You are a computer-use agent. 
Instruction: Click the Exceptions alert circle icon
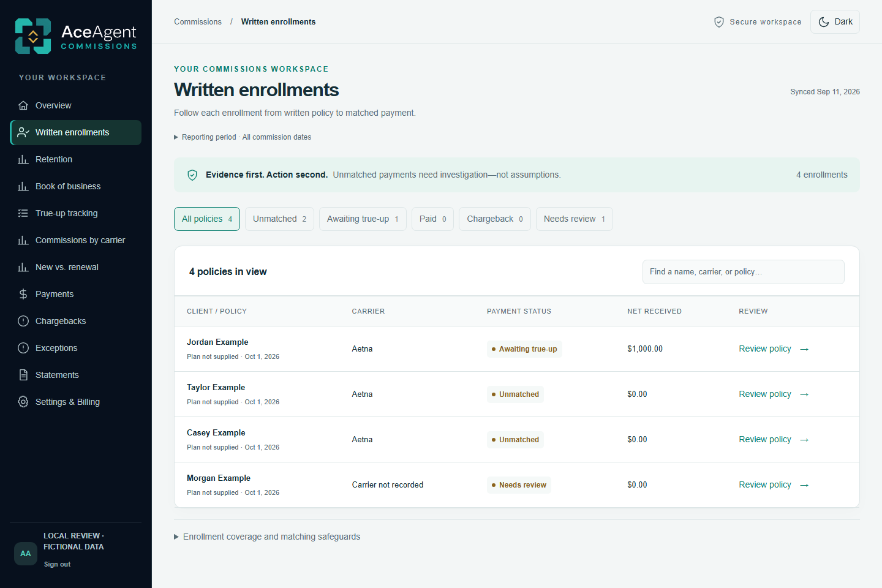(23, 348)
